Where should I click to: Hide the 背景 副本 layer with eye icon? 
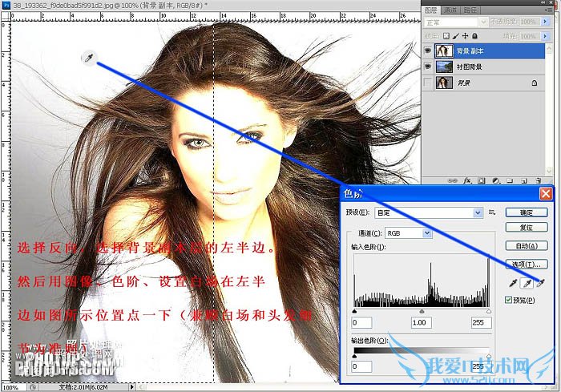click(x=427, y=51)
